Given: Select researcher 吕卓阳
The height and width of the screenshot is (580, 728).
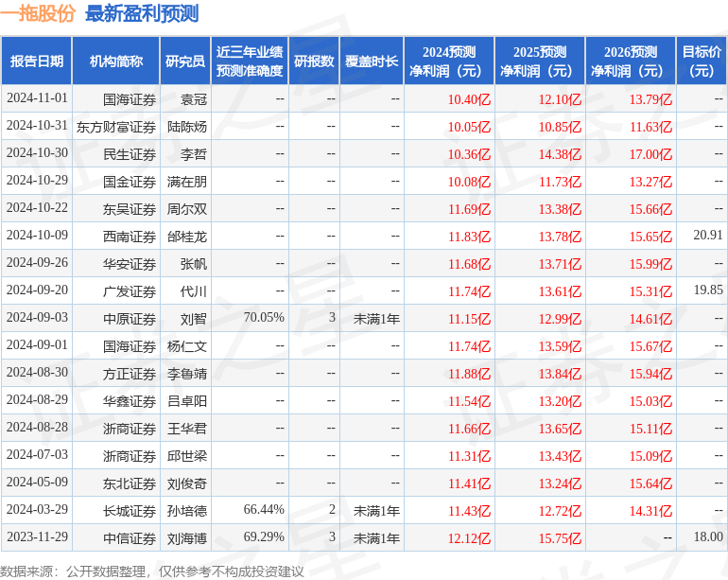Looking at the screenshot, I should pyautogui.click(x=187, y=401).
